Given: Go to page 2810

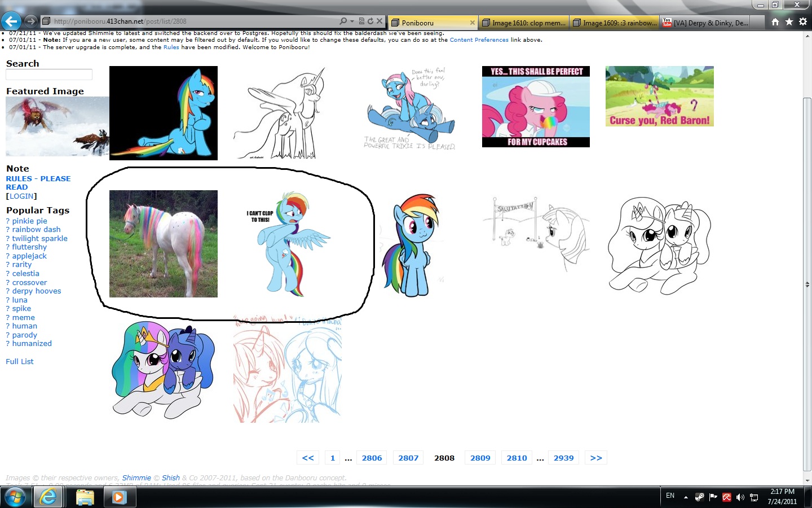Looking at the screenshot, I should (517, 458).
